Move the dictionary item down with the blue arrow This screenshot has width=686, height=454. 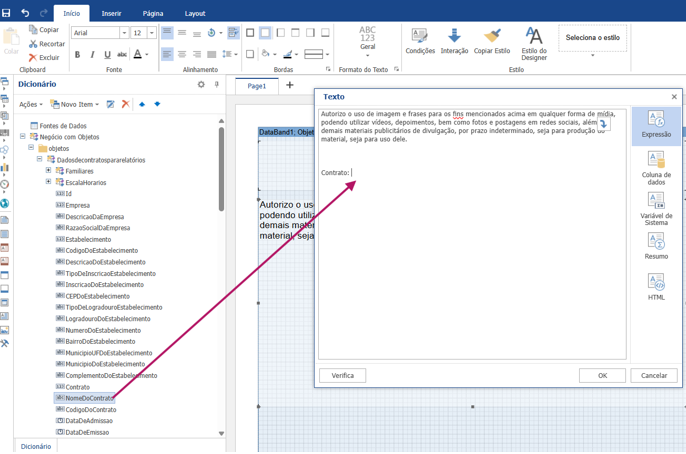tap(157, 104)
